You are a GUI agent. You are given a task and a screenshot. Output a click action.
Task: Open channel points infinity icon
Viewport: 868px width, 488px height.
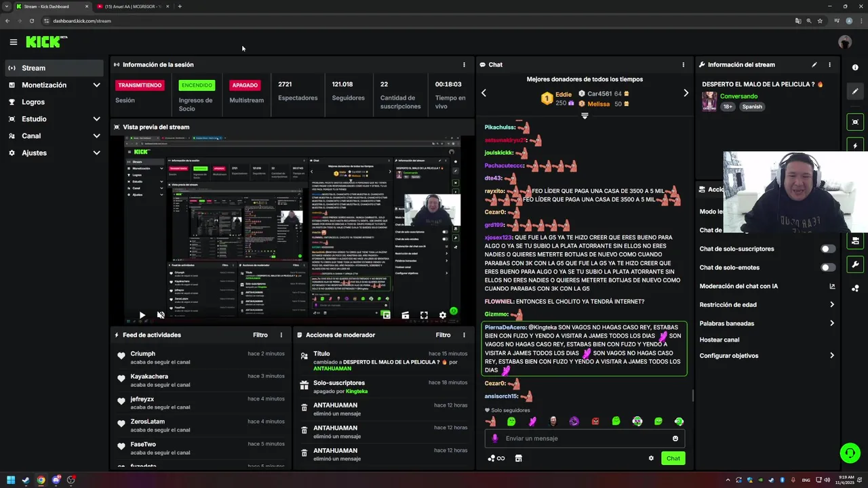496,458
